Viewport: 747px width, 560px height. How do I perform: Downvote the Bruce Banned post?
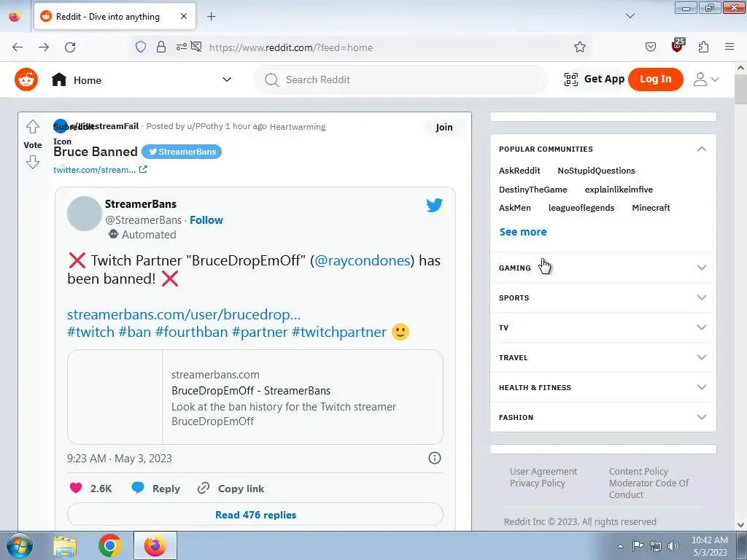(x=32, y=163)
